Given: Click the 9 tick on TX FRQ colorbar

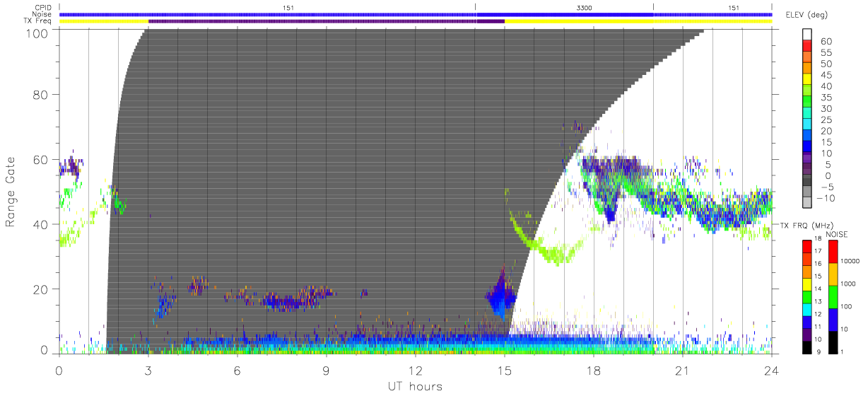Looking at the screenshot, I should tap(820, 351).
